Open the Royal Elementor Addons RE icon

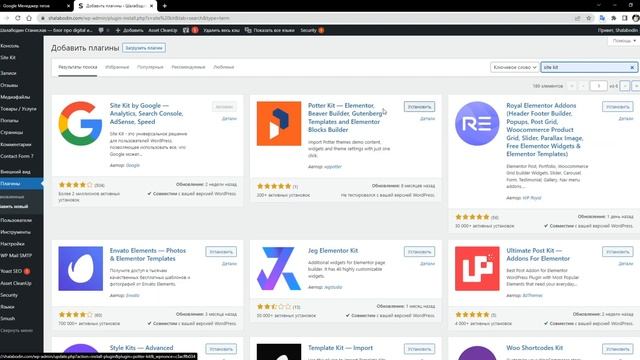click(x=477, y=123)
